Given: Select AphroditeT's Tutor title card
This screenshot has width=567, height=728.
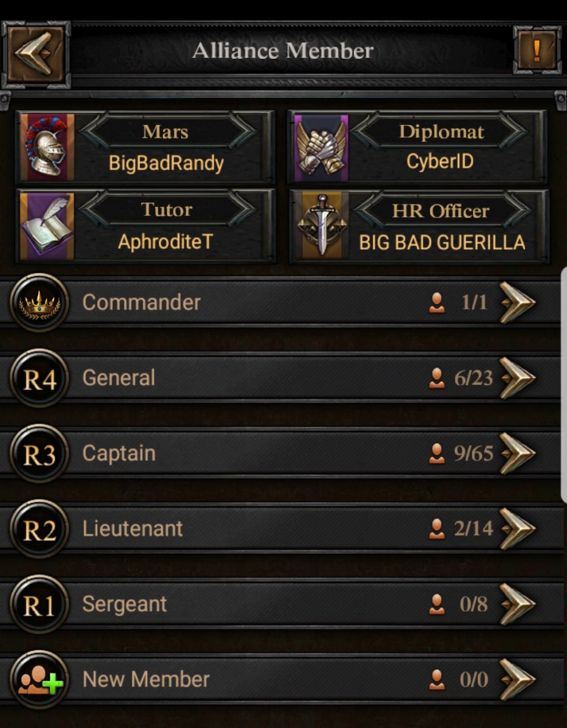Looking at the screenshot, I should [144, 226].
